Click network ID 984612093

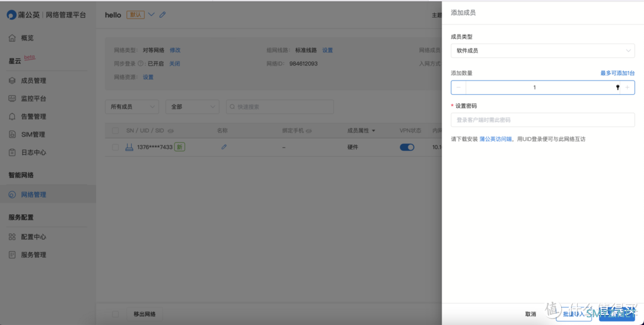(303, 64)
